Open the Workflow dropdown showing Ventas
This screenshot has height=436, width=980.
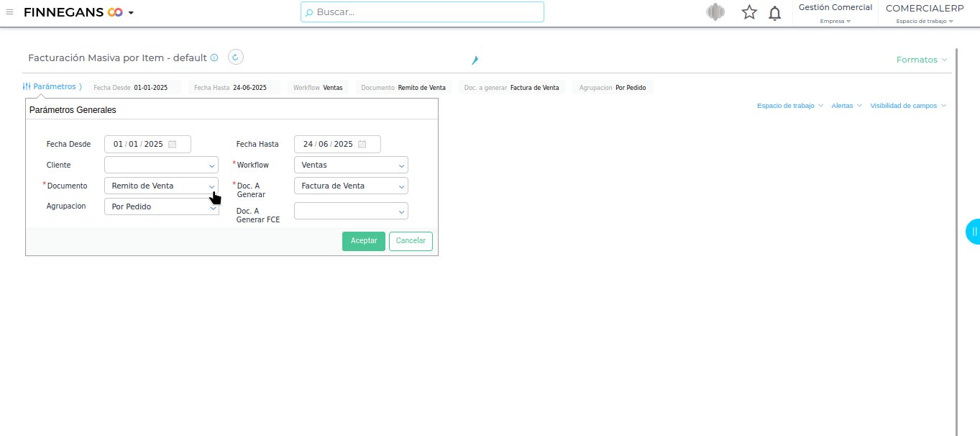pyautogui.click(x=351, y=165)
